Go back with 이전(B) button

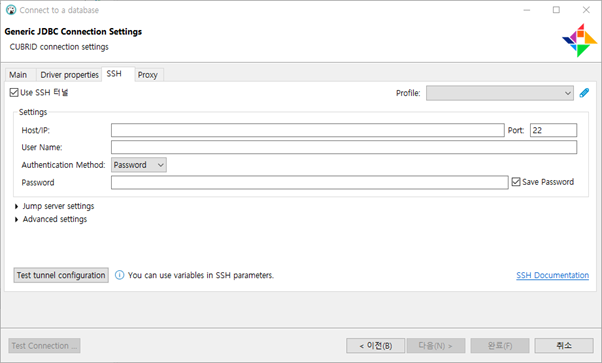(x=375, y=346)
